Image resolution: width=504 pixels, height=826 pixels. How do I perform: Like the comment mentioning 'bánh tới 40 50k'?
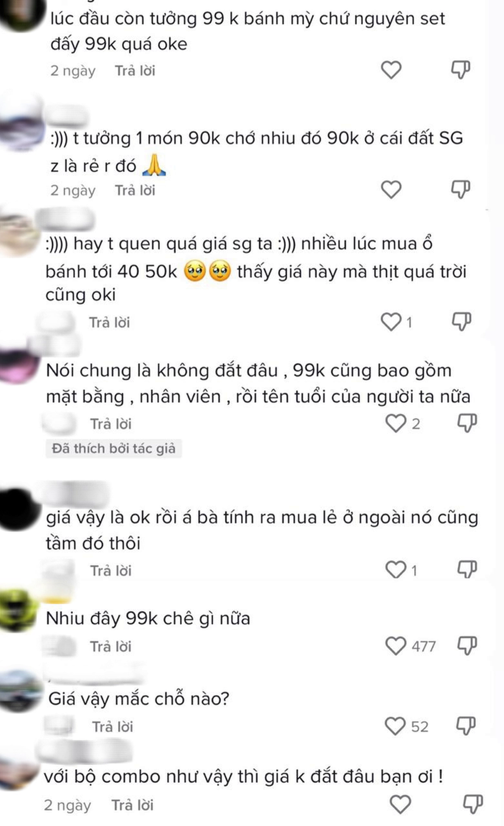[391, 322]
